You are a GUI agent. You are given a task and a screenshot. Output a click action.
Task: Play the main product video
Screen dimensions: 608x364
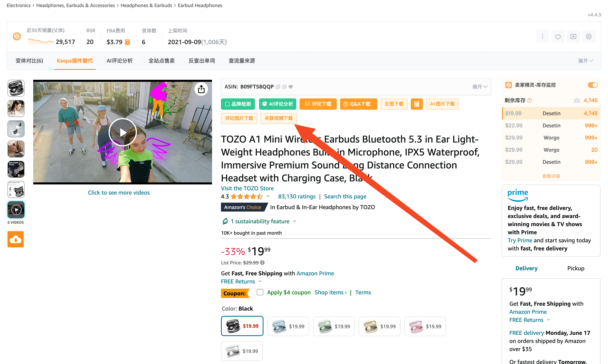123,132
